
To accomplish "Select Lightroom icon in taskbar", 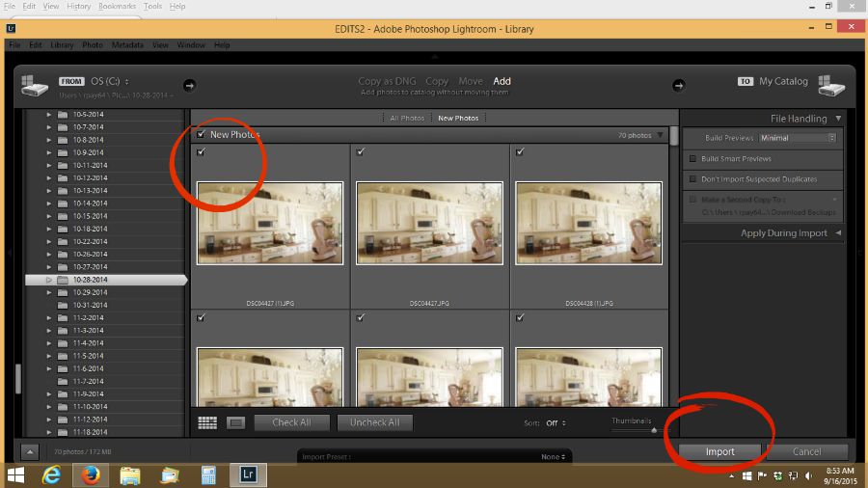I will click(248, 474).
